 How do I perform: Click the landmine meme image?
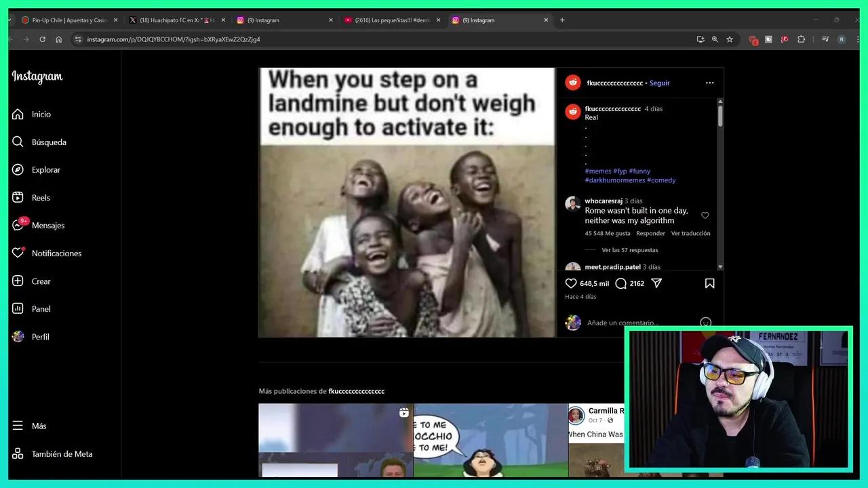pyautogui.click(x=407, y=202)
